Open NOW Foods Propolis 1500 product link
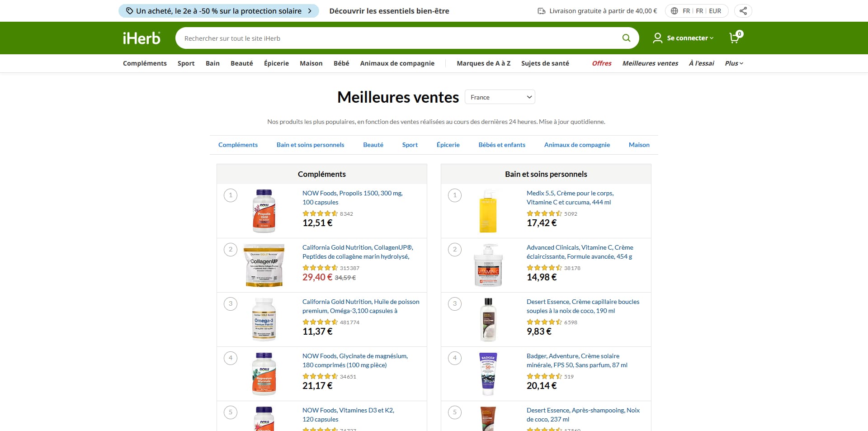868x431 pixels. tap(353, 198)
